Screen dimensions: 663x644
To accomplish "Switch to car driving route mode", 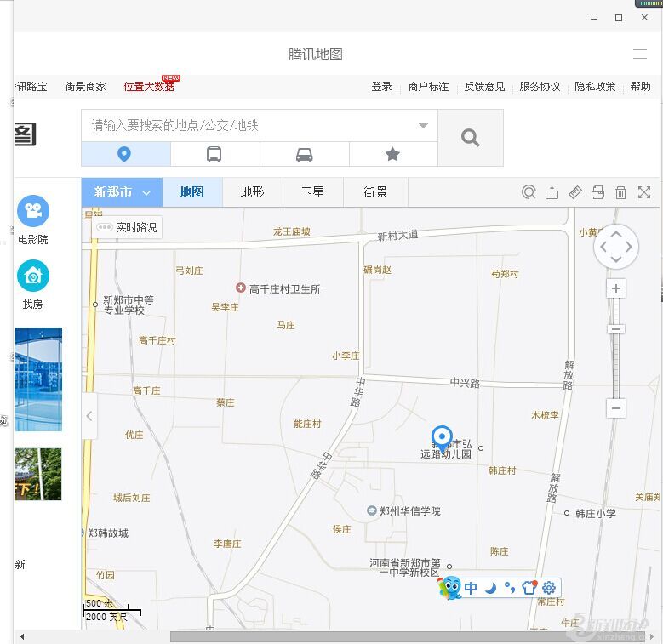I will 305,154.
